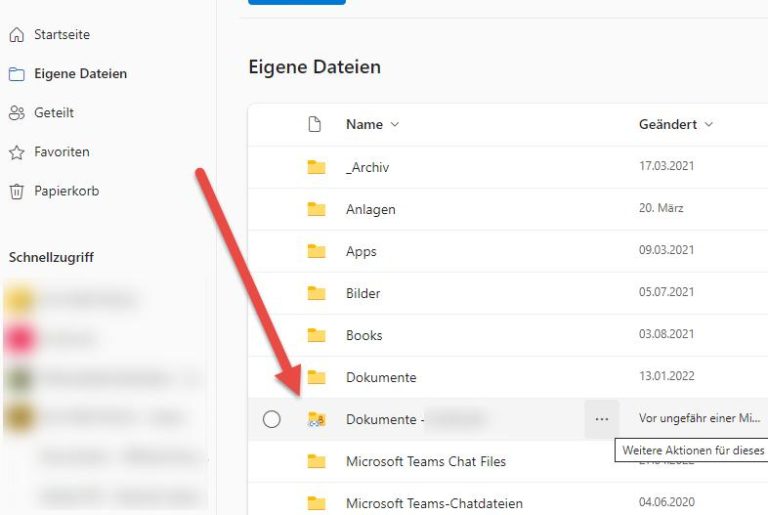
Task: Click the Papierkorb trash icon
Action: tap(17, 191)
